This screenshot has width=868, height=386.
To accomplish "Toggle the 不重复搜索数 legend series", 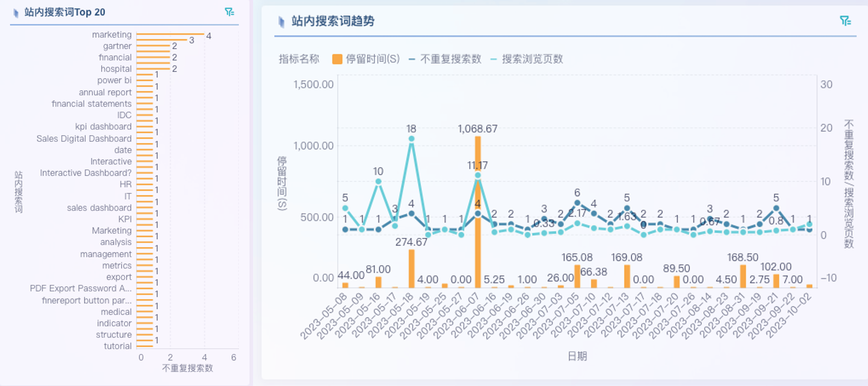I will (450, 59).
